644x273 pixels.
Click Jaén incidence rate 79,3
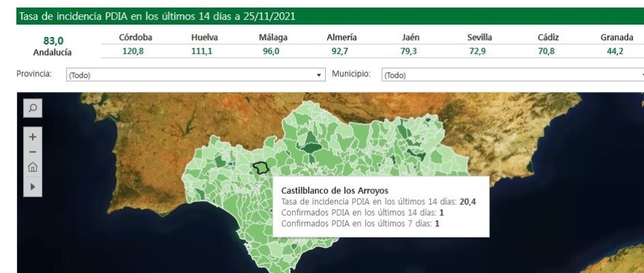coord(411,51)
